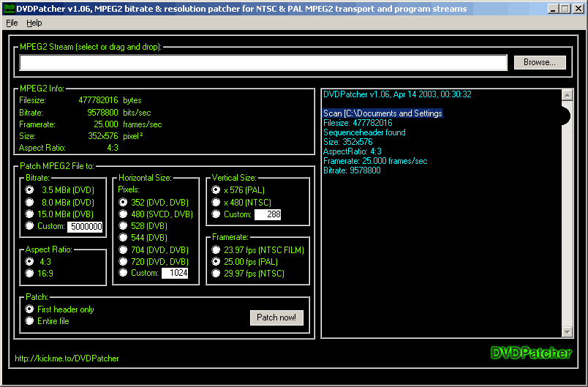Click the Patch now! button
Screen dimensions: 588x387
[x=276, y=318]
